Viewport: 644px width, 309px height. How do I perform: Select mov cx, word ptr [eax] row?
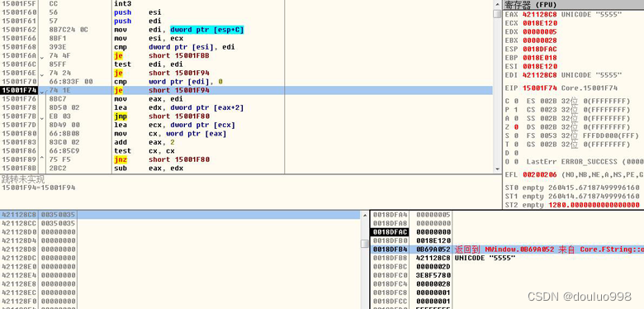point(246,134)
